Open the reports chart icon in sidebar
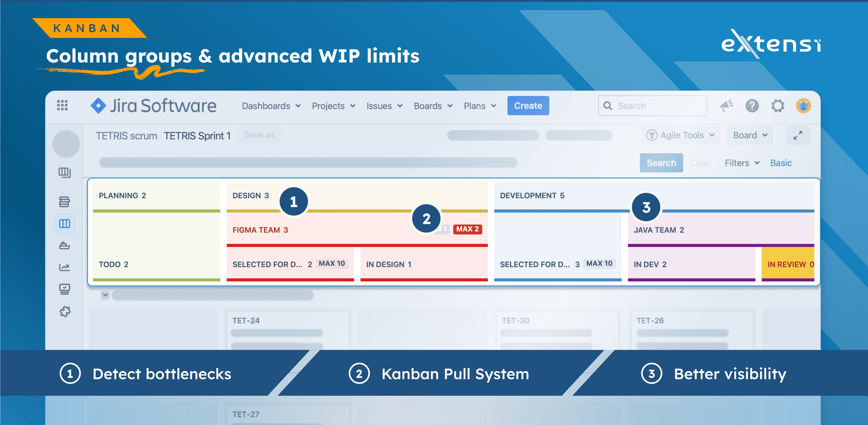868x425 pixels. coord(64,268)
